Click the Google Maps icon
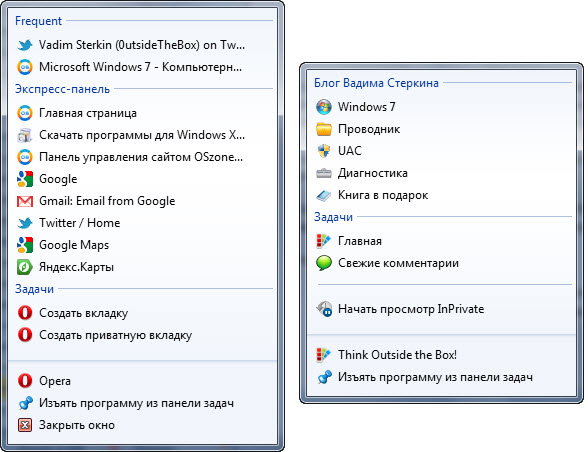This screenshot has width=588, height=452. point(25,245)
